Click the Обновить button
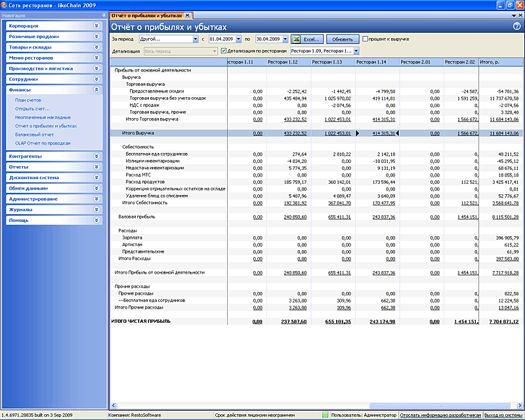 coord(343,39)
